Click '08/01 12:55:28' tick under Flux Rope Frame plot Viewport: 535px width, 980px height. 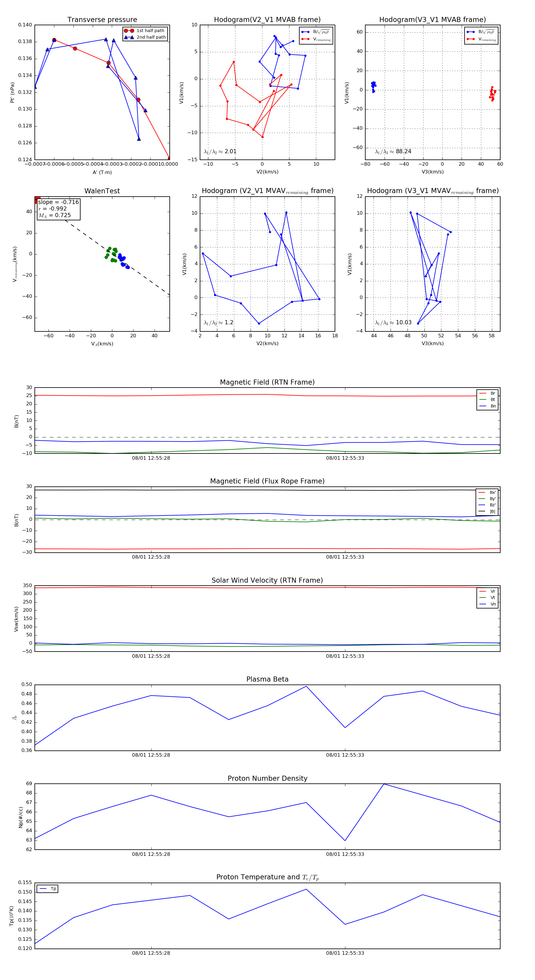coord(151,557)
